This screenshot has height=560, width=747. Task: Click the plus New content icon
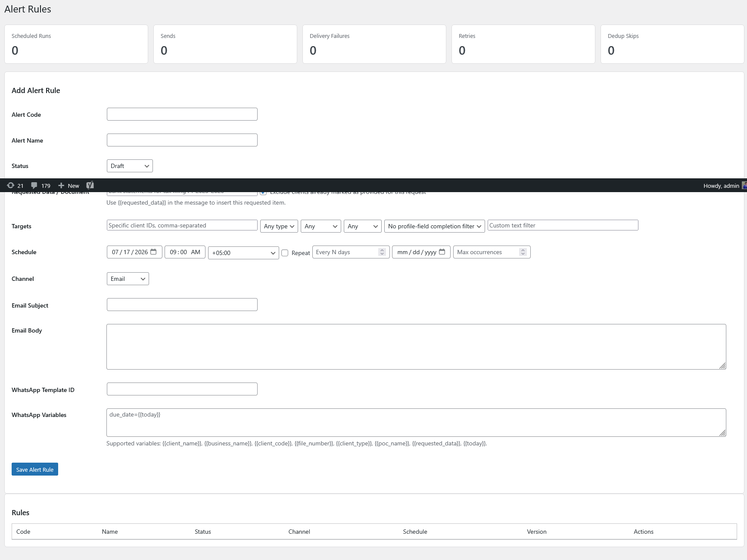pos(61,186)
